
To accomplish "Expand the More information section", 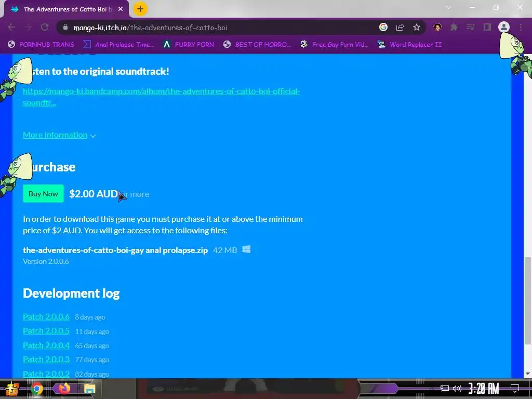I will [59, 135].
